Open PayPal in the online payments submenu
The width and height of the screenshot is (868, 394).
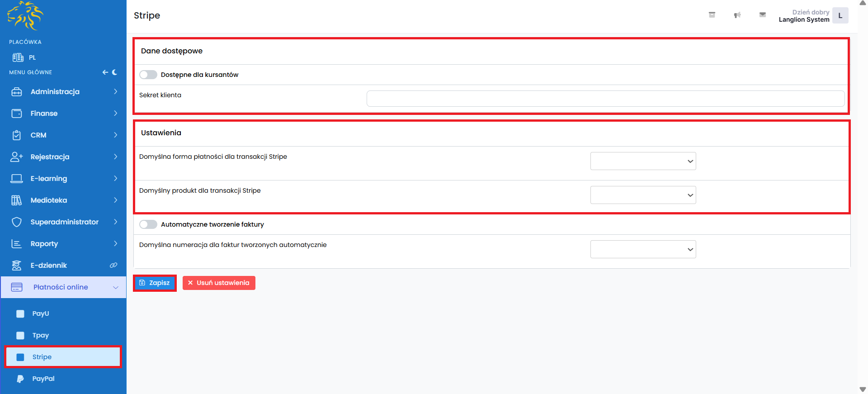click(43, 379)
